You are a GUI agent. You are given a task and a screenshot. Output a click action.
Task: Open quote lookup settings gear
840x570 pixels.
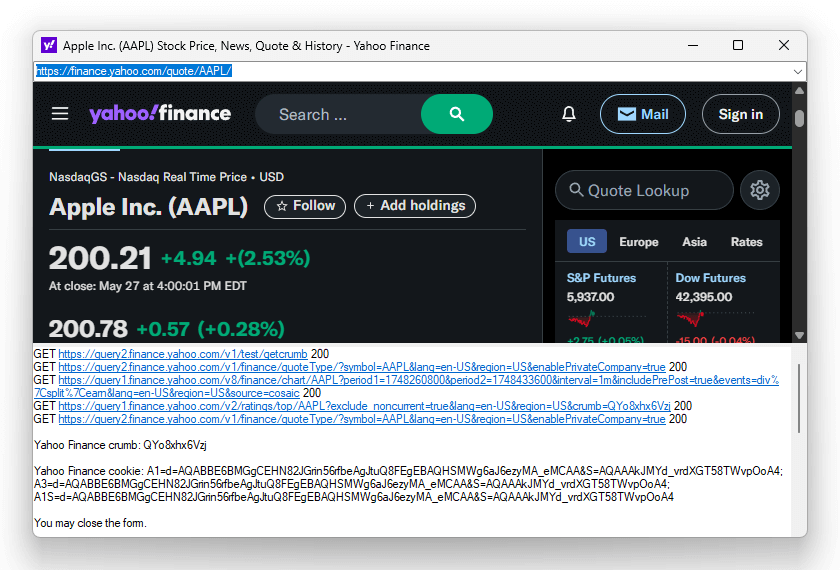click(x=760, y=190)
